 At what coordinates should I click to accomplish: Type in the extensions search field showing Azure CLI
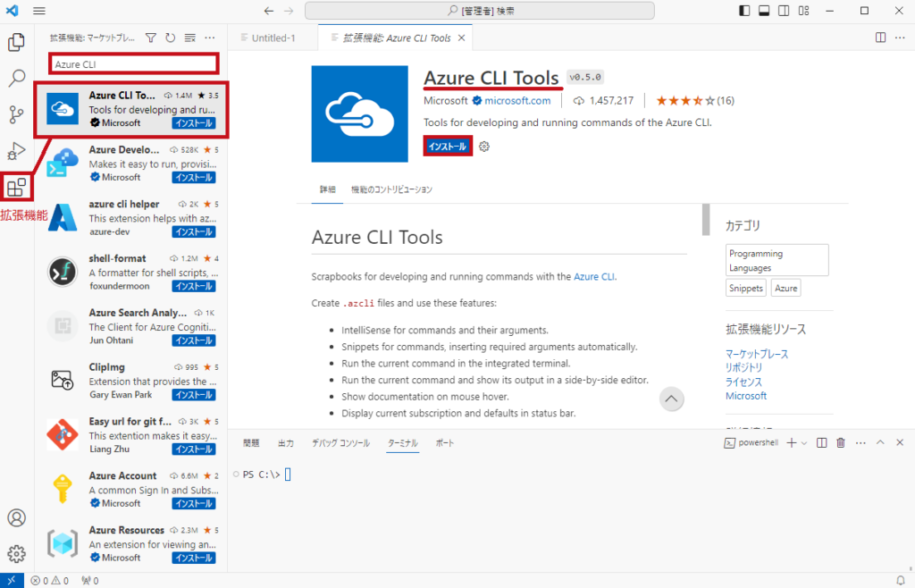click(132, 63)
